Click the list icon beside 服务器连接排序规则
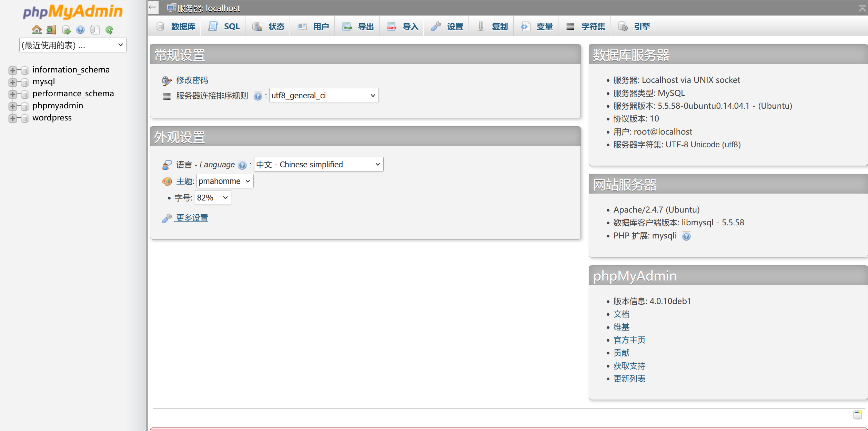The height and width of the screenshot is (431, 868). (167, 96)
